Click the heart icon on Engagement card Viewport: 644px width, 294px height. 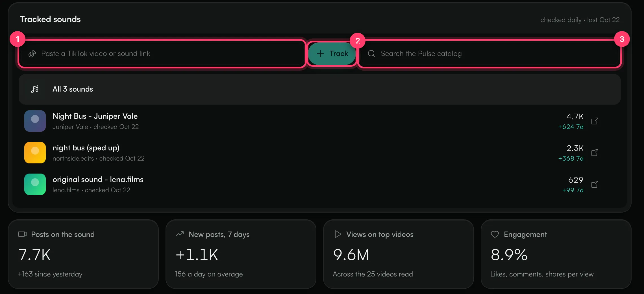495,234
